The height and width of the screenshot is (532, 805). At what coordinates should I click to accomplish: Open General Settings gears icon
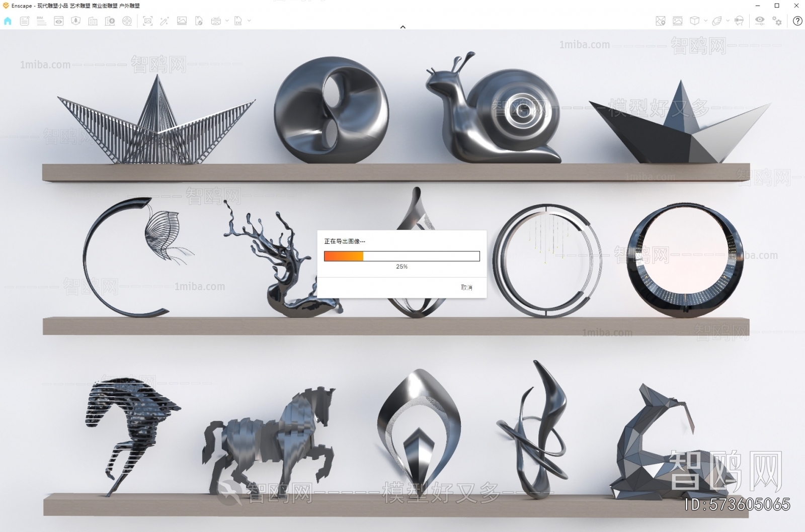pos(777,21)
